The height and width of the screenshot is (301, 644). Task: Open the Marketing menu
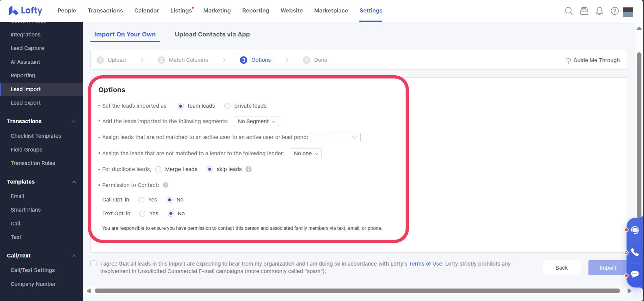[x=217, y=10]
